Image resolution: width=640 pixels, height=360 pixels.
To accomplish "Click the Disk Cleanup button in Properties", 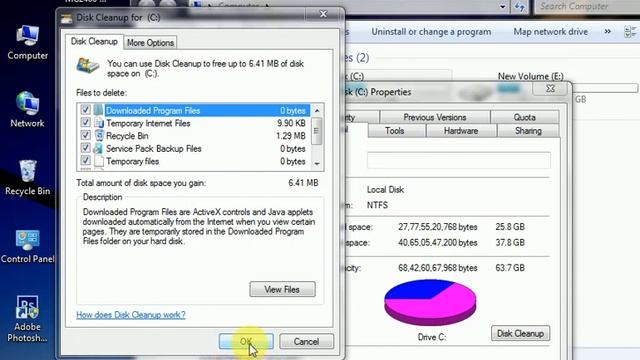I will point(520,333).
